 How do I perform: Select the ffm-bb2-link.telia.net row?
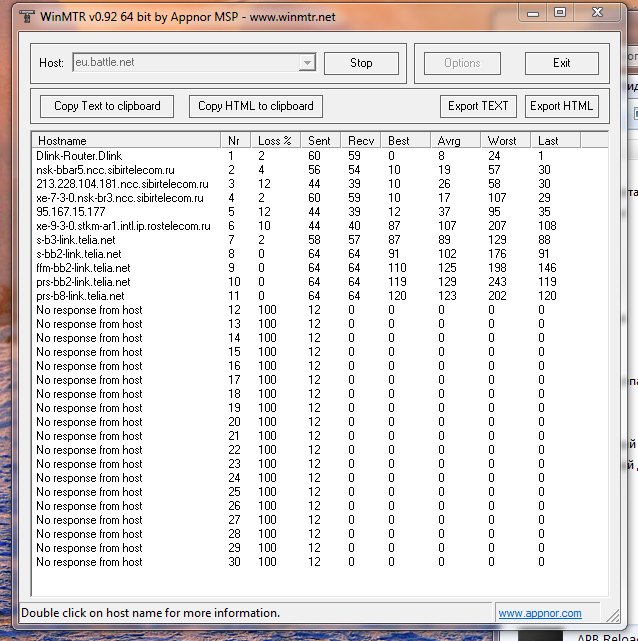point(83,268)
